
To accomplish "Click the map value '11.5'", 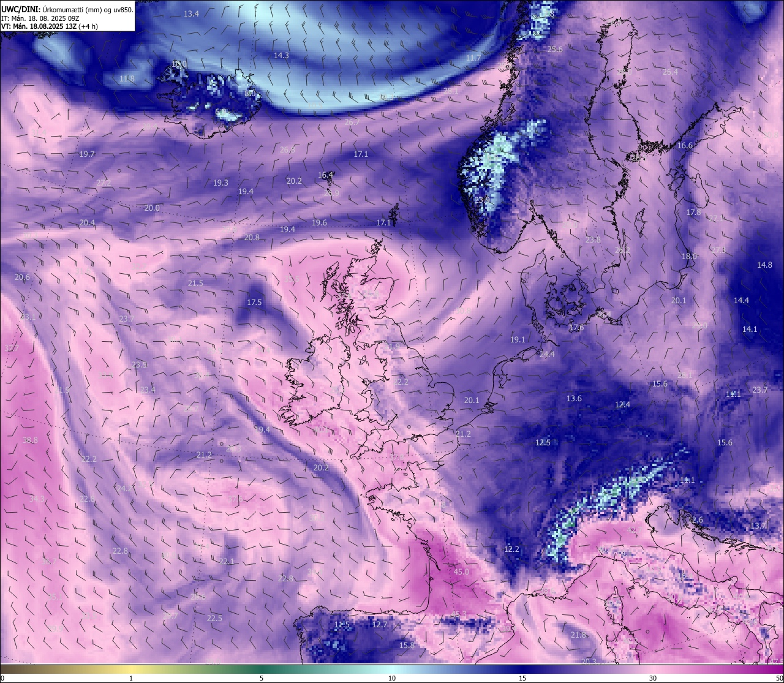I will click(342, 624).
